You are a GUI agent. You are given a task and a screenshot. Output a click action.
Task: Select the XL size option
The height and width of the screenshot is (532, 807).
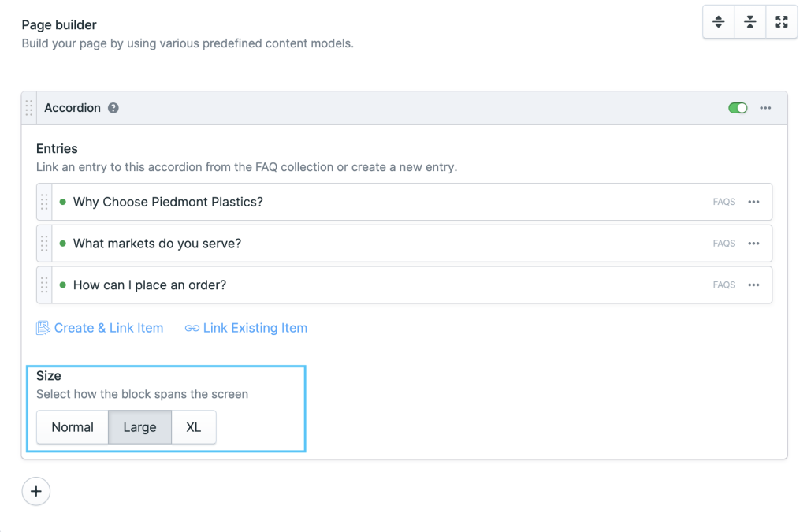click(x=193, y=427)
